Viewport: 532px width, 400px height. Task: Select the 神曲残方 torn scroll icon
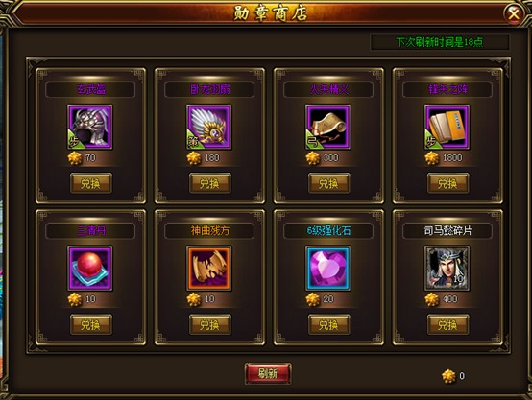209,269
